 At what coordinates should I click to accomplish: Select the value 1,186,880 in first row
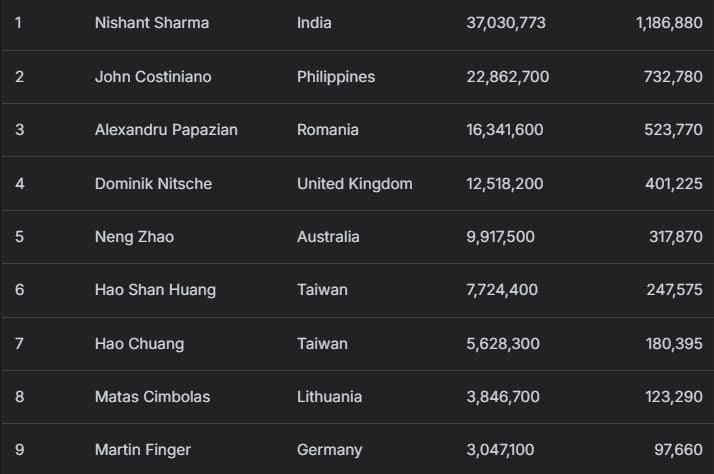pos(669,23)
